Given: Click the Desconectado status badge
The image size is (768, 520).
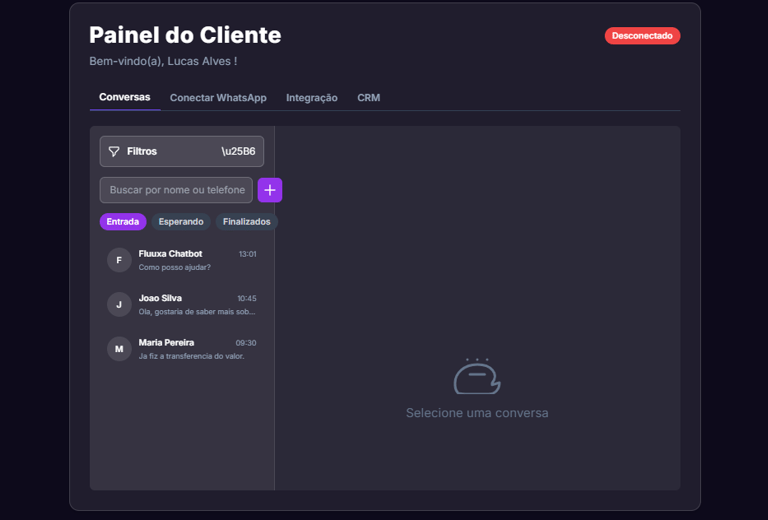Looking at the screenshot, I should [642, 36].
